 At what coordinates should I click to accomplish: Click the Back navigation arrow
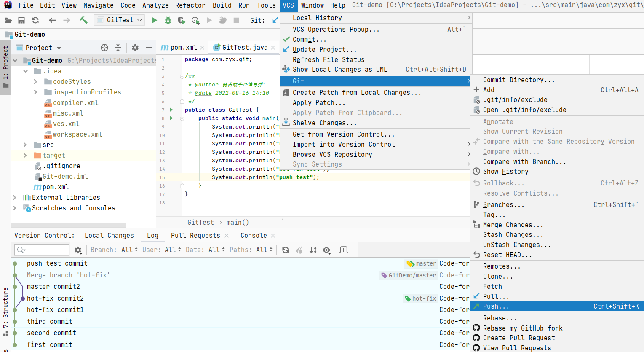(52, 20)
